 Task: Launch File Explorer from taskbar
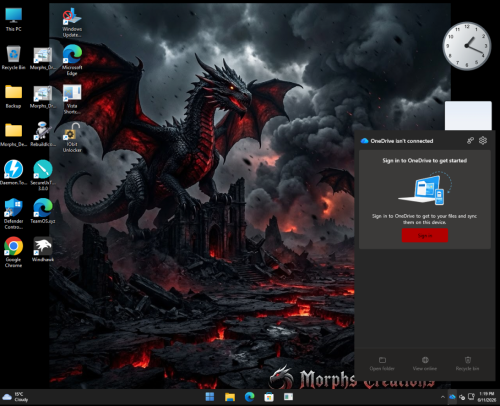tap(230, 397)
